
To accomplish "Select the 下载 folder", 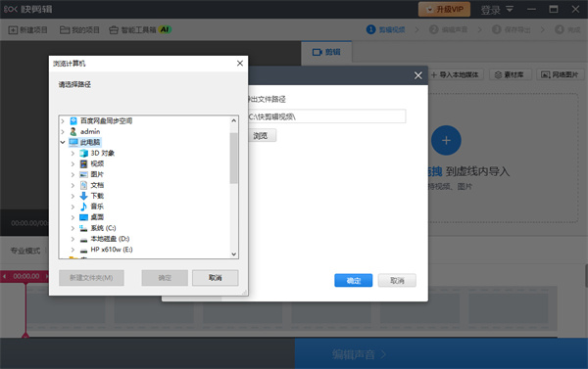I will [97, 196].
